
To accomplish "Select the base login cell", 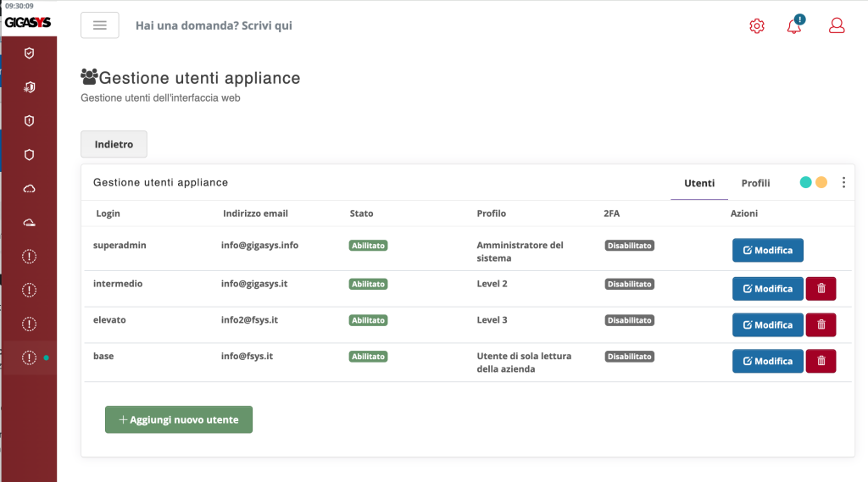I will [x=103, y=357].
